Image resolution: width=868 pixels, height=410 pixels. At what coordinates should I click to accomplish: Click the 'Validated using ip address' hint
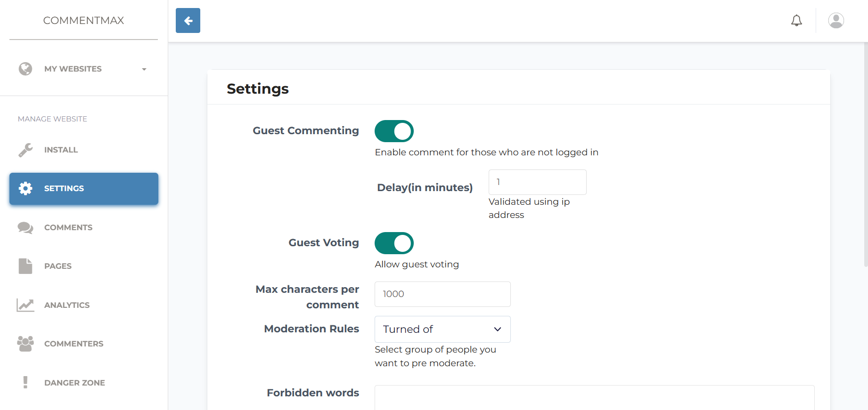[x=529, y=208]
